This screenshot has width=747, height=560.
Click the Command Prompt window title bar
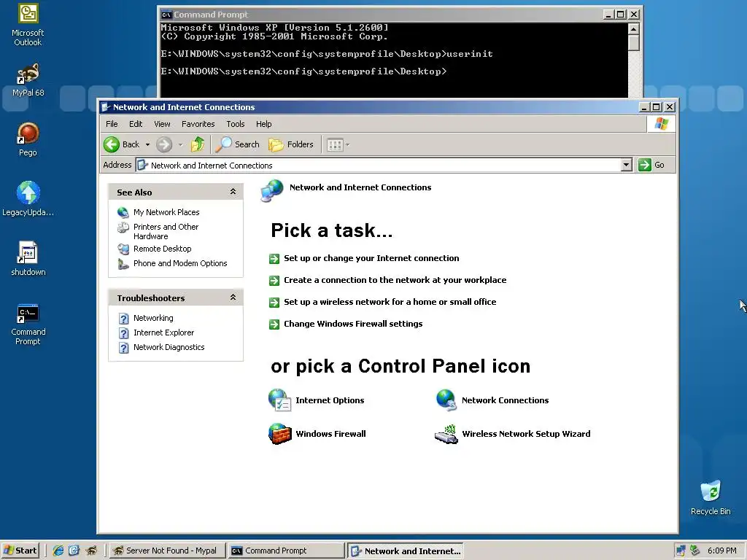[x=381, y=15]
